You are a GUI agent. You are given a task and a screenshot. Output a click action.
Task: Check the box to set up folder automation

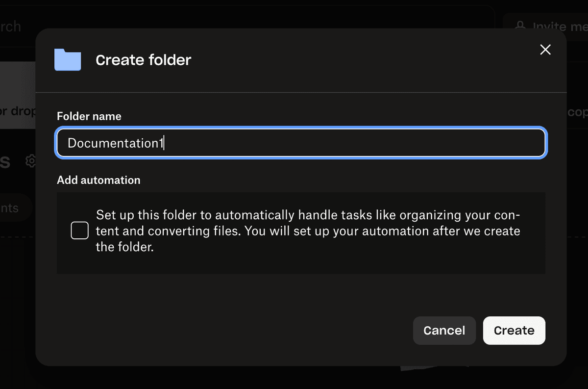(x=79, y=231)
